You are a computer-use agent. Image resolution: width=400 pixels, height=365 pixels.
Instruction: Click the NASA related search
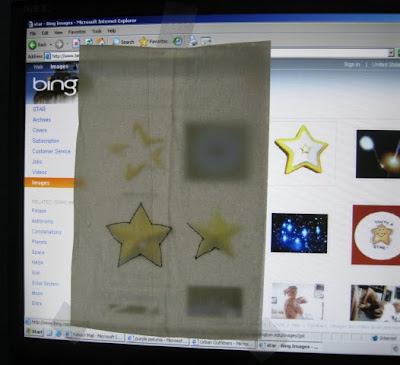coord(38,262)
